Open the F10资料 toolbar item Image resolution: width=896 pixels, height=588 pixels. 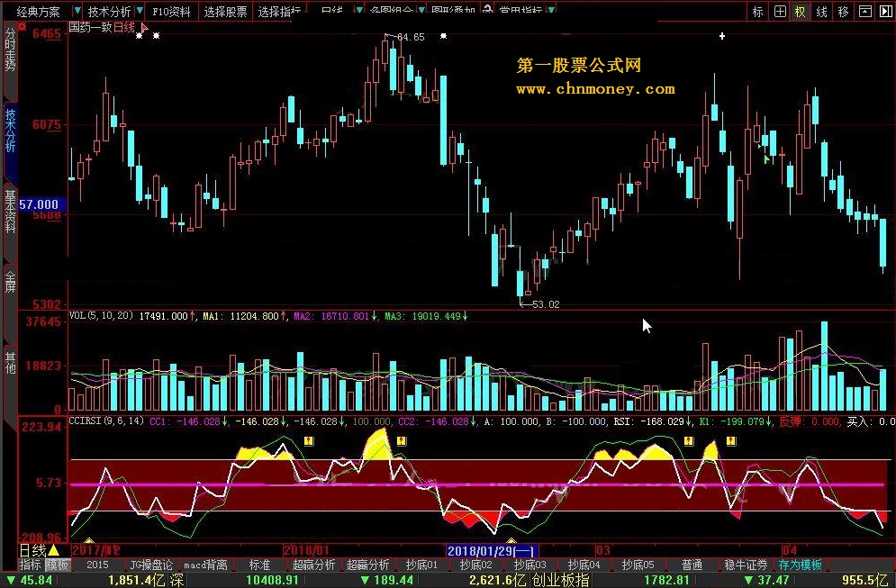click(171, 12)
